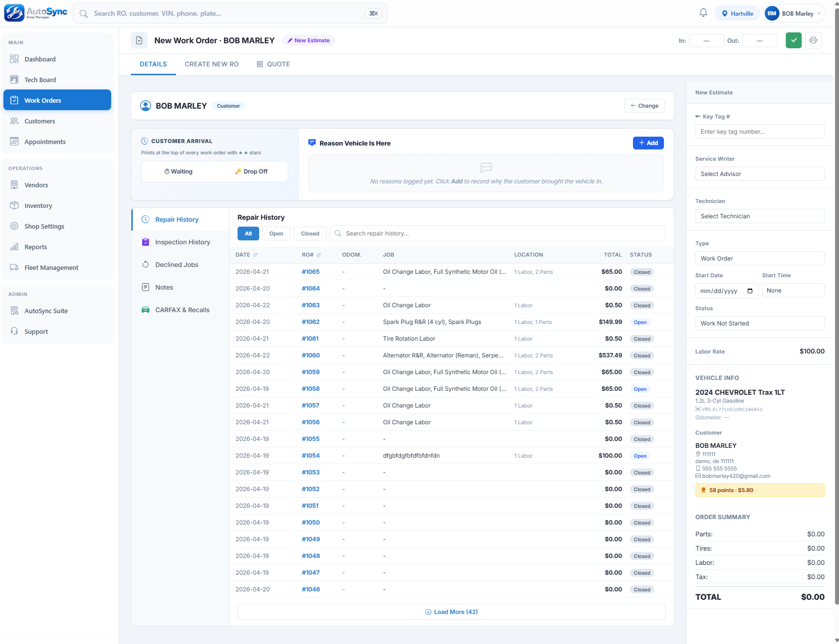Open the Start Time None dropdown
The height and width of the screenshot is (644, 839).
coord(793,291)
